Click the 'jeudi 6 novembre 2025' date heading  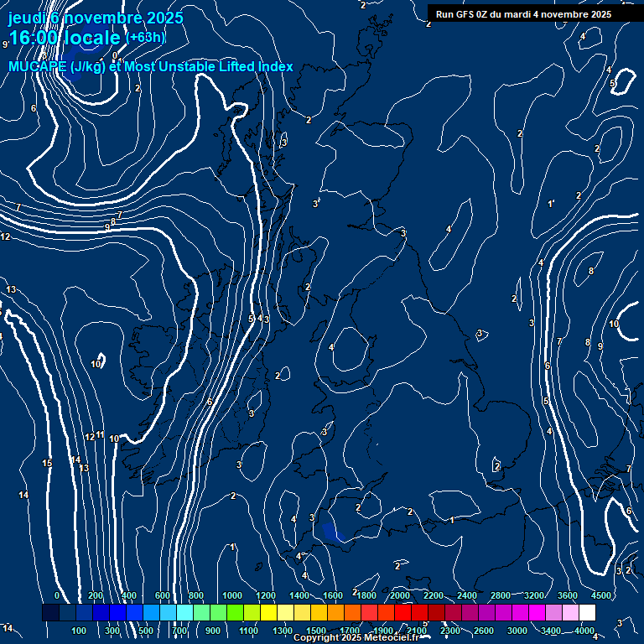tap(96, 18)
